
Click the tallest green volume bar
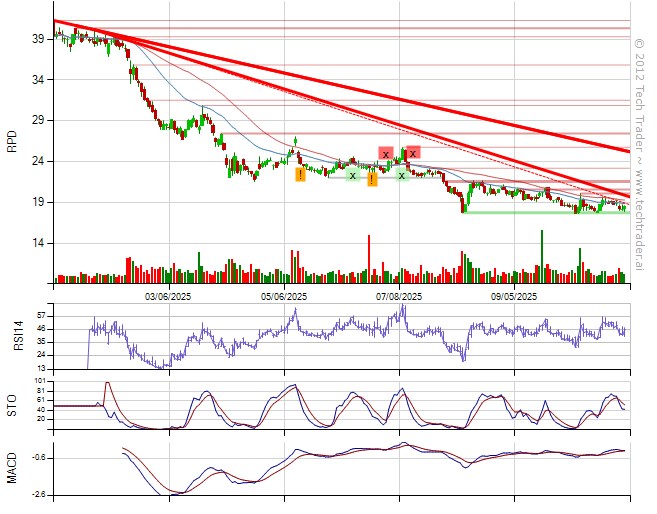pos(542,257)
